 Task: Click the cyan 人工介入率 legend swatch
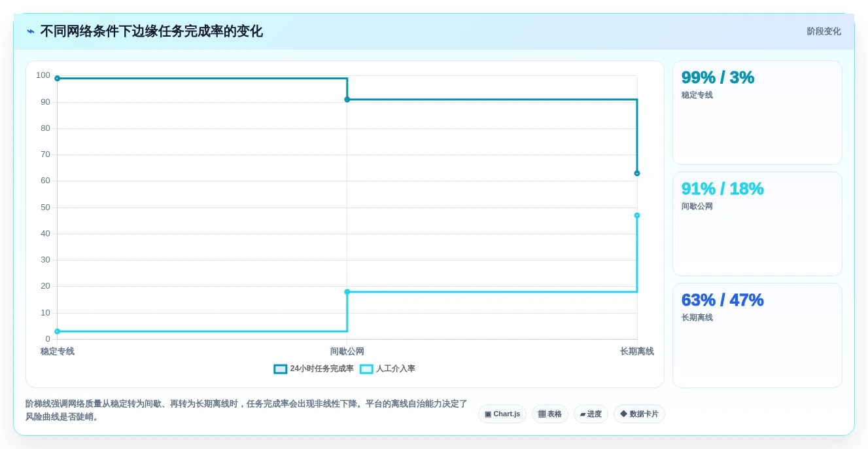(366, 369)
